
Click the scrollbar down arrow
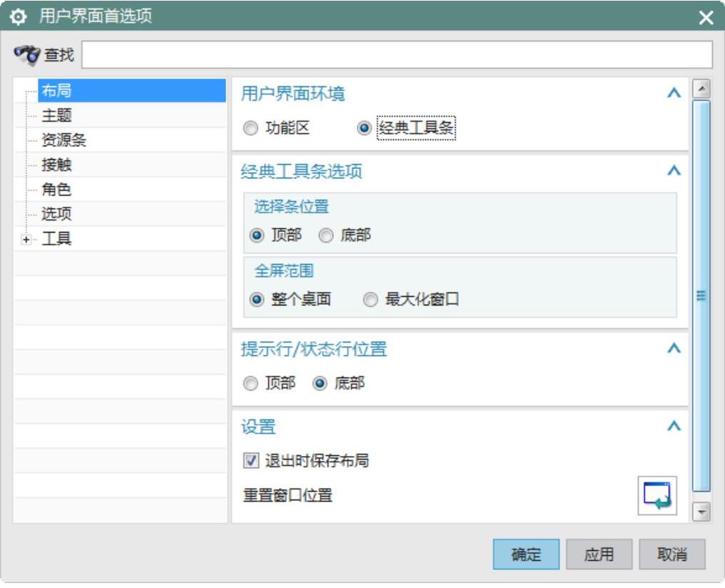click(701, 512)
